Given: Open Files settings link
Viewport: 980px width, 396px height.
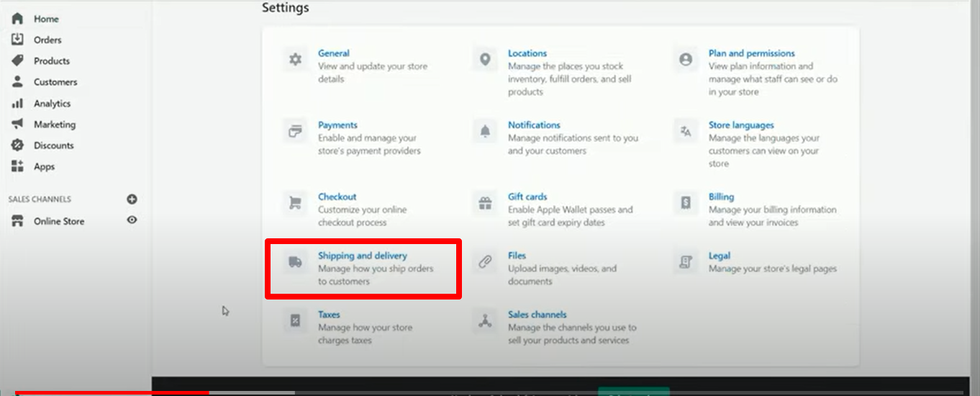Looking at the screenshot, I should click(517, 256).
